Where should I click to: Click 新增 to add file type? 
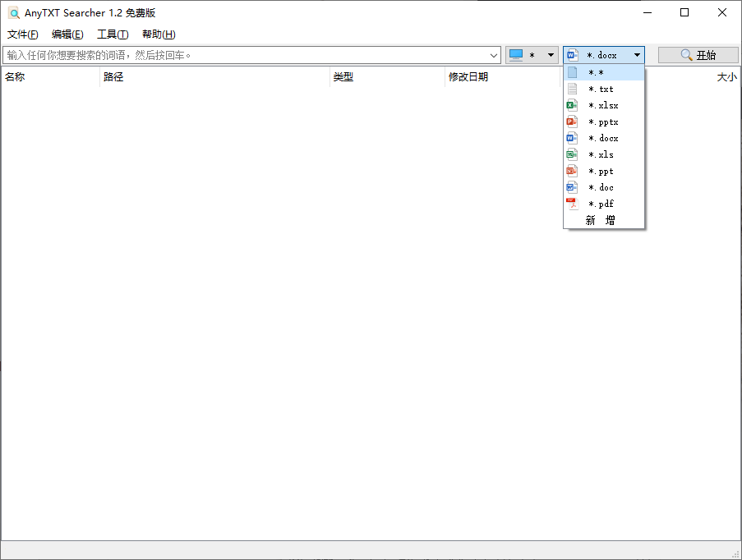[604, 220]
